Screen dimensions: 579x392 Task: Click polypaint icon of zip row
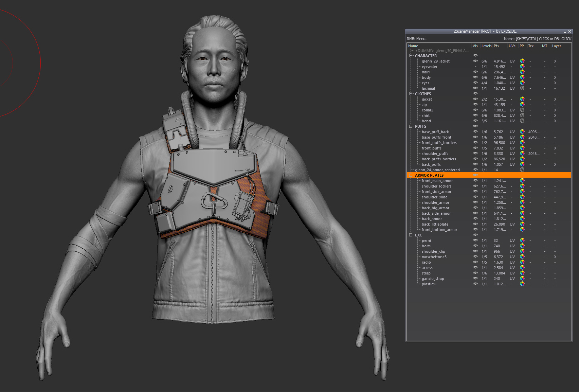pos(522,105)
